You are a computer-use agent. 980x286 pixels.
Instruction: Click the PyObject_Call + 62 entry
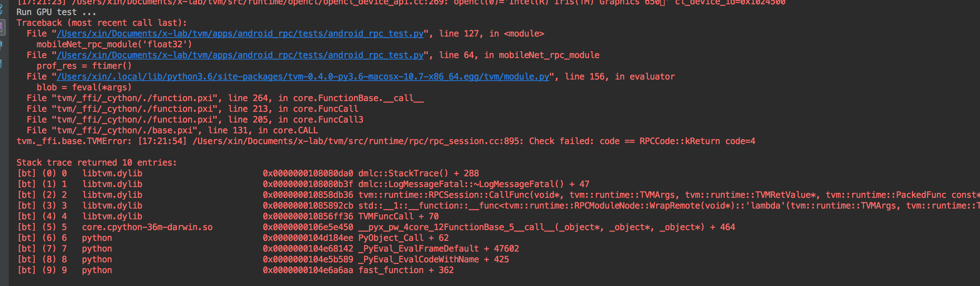point(403,238)
